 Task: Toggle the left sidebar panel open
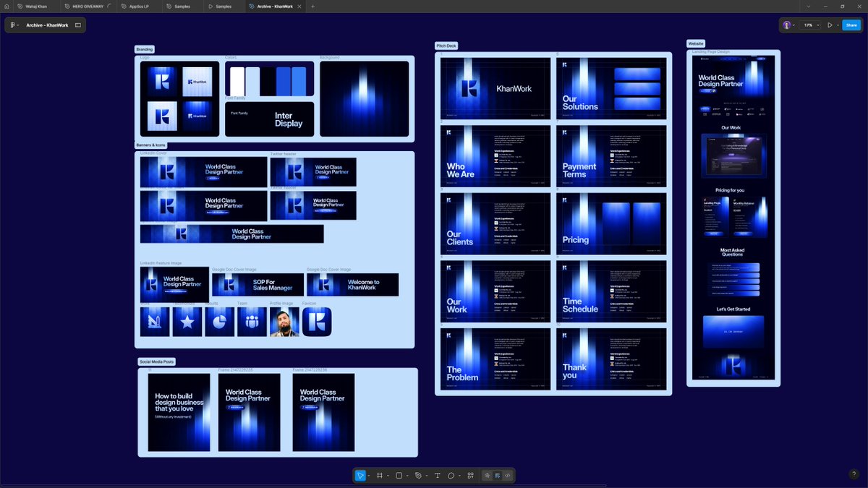click(x=80, y=25)
